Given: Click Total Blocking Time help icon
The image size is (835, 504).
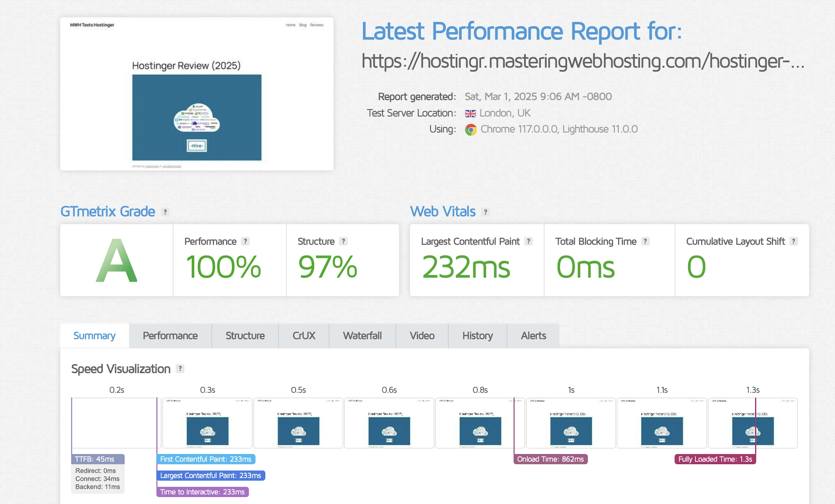Looking at the screenshot, I should tap(645, 242).
